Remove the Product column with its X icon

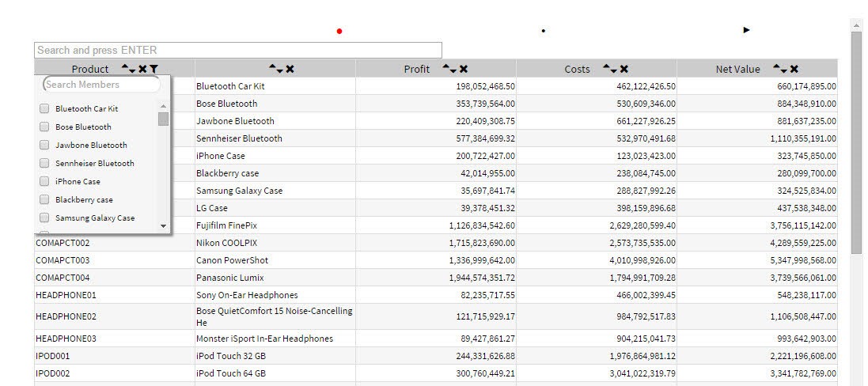142,70
